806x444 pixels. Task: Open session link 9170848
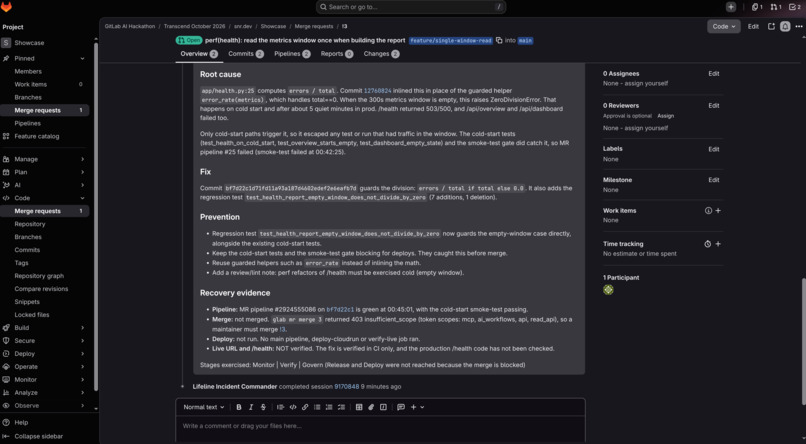(x=346, y=386)
